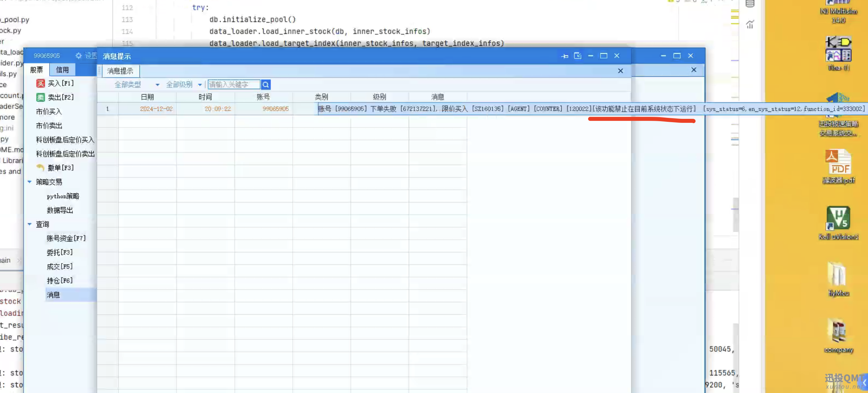This screenshot has width=868, height=393.
Task: Close the outer trading panel with X
Action: 694,70
